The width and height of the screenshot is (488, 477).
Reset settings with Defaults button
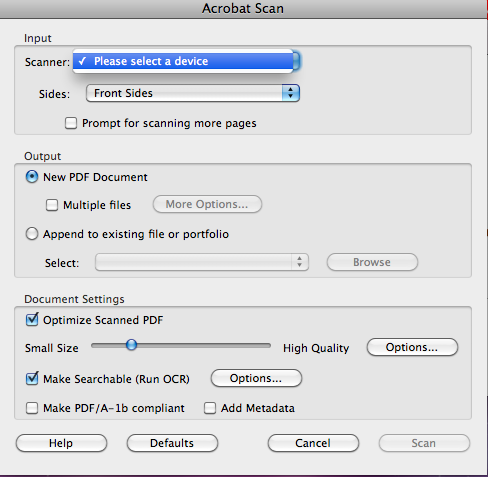(x=172, y=443)
